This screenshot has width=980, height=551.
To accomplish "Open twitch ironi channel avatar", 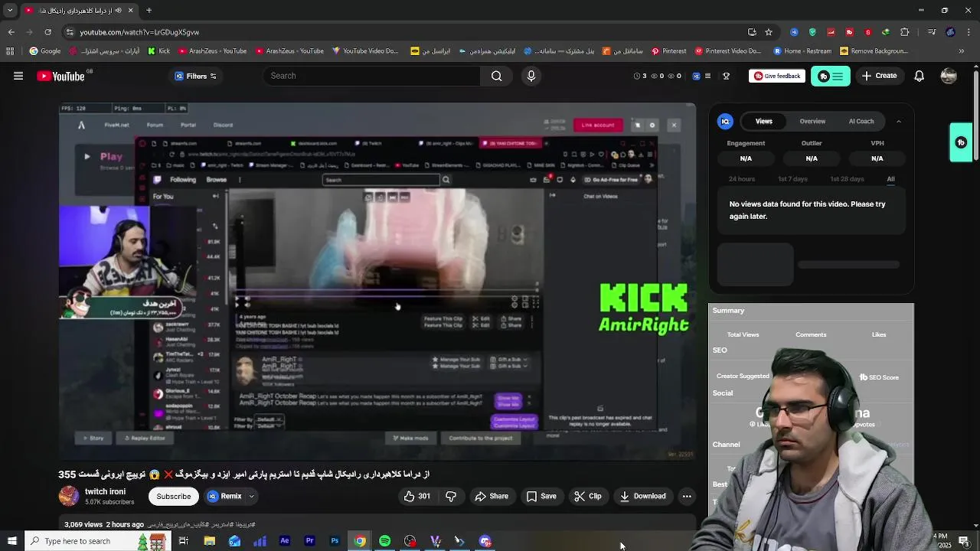I will 69,496.
